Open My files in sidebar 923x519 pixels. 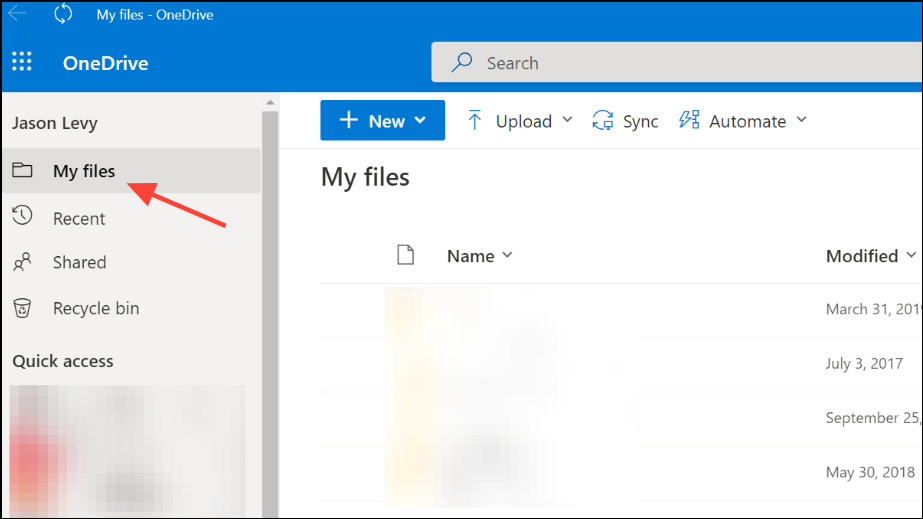pyautogui.click(x=132, y=171)
